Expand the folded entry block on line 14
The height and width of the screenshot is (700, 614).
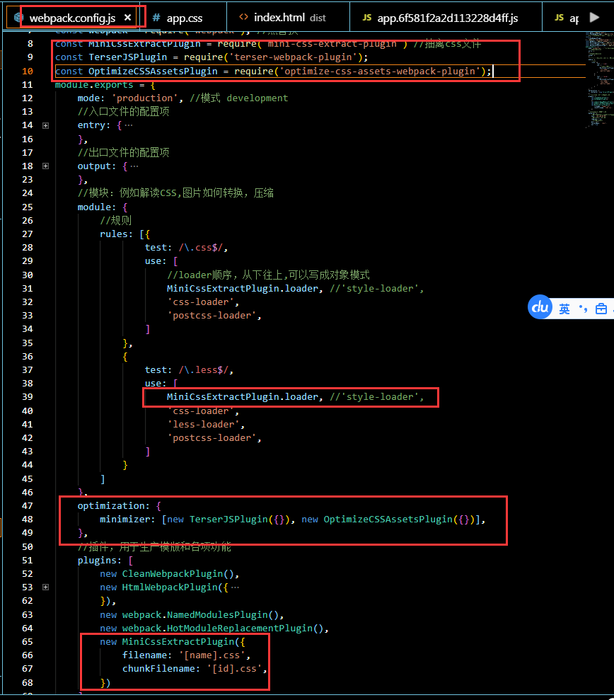[x=45, y=125]
